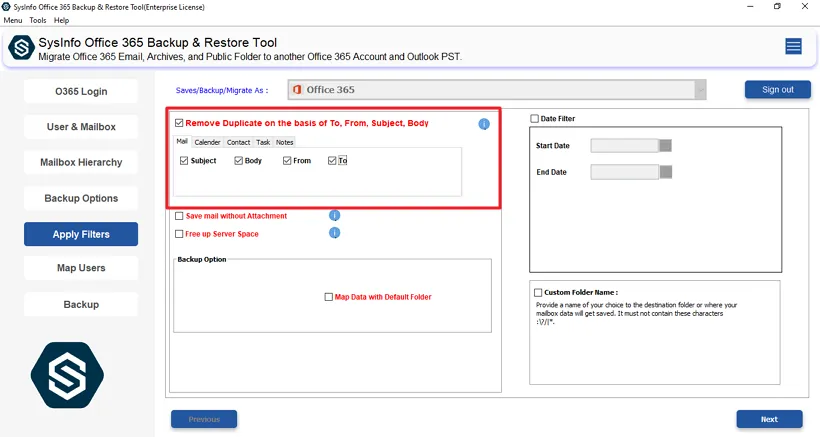Image resolution: width=820 pixels, height=437 pixels.
Task: Click the Start Date input field
Action: click(x=624, y=145)
